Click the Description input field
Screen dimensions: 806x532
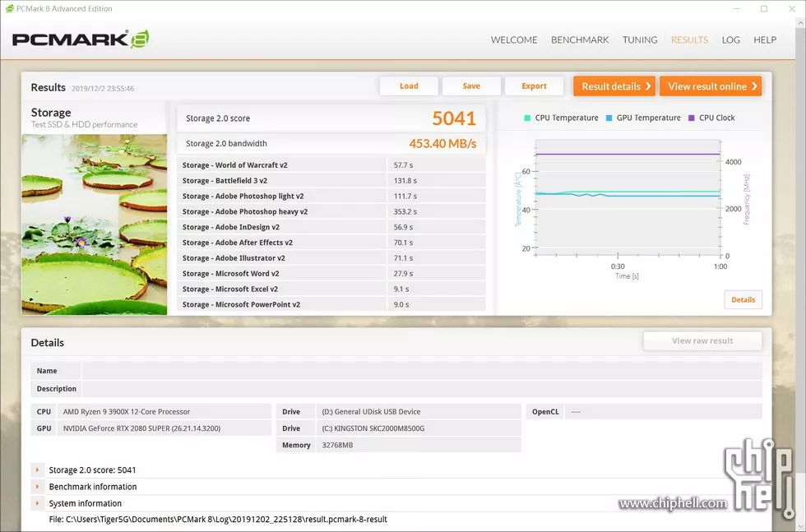tap(421, 389)
